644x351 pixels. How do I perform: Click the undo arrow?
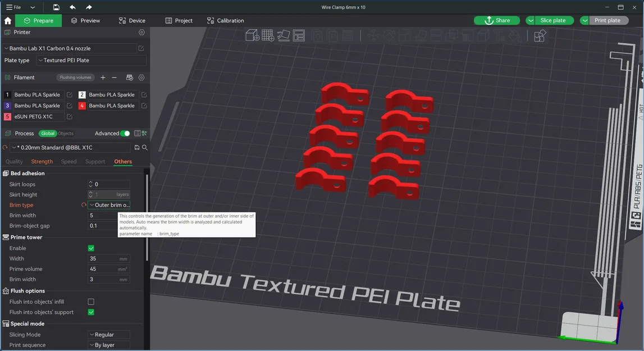(x=72, y=7)
